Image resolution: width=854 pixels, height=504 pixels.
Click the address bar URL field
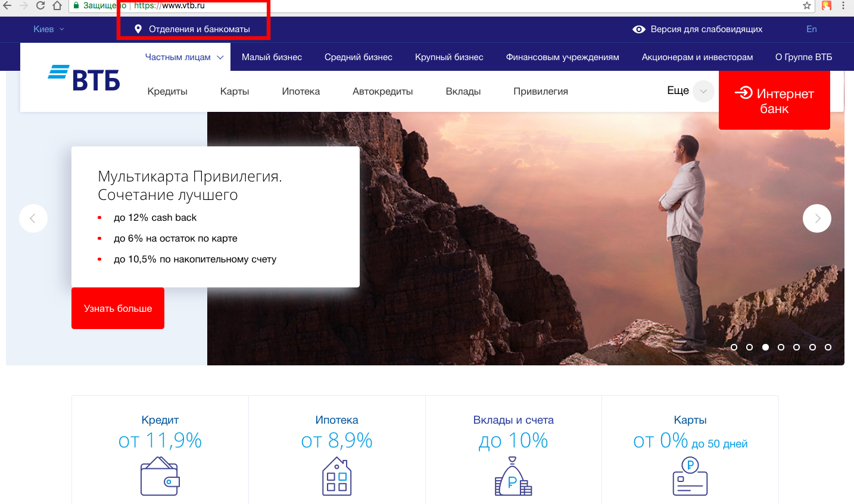[x=417, y=5]
